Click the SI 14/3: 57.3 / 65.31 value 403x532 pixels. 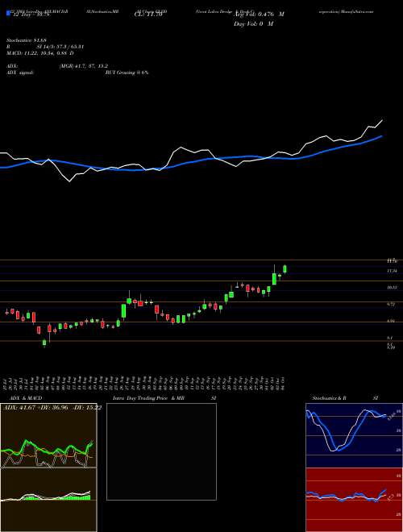point(60,48)
